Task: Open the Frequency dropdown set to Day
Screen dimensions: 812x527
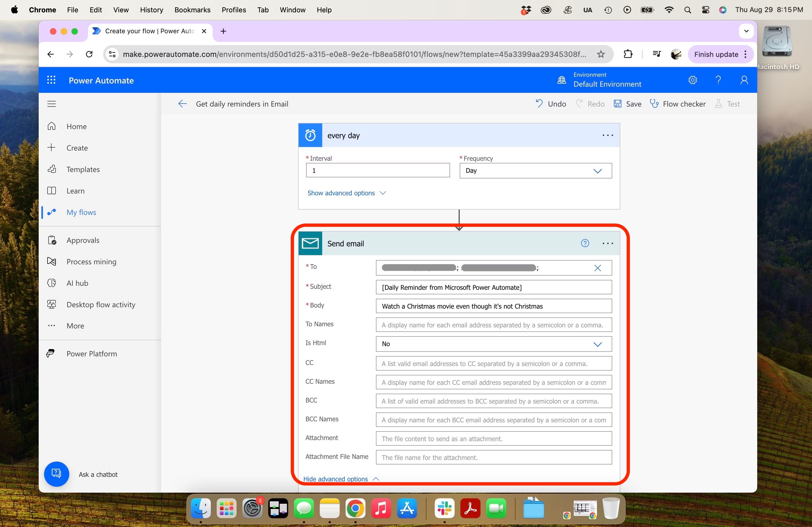Action: tap(536, 170)
